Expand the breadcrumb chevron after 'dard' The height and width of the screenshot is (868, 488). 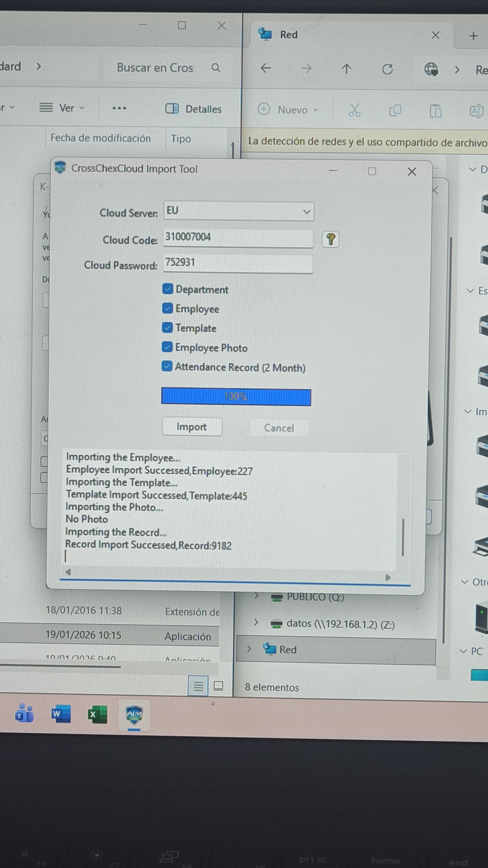(x=38, y=66)
